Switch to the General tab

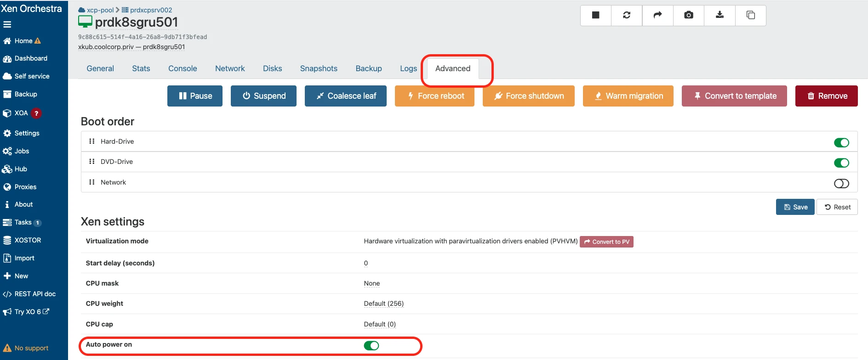pos(100,68)
